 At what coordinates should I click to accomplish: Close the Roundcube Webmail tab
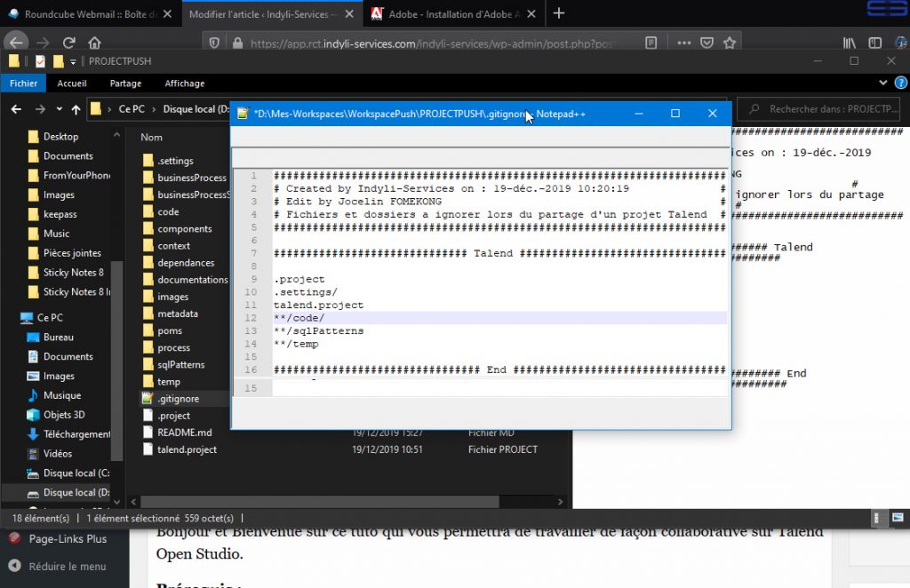click(167, 14)
